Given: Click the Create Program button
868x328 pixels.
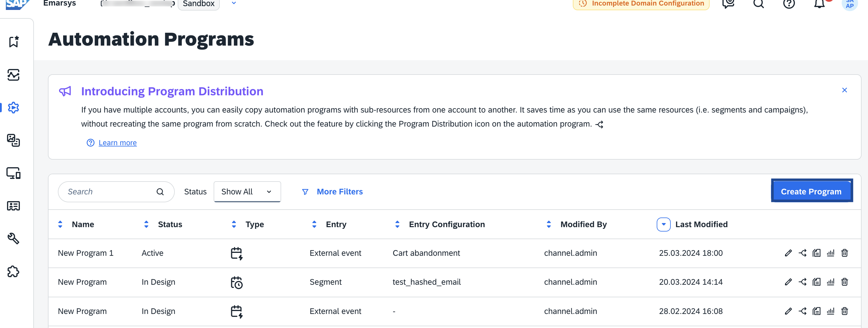Looking at the screenshot, I should click(811, 191).
